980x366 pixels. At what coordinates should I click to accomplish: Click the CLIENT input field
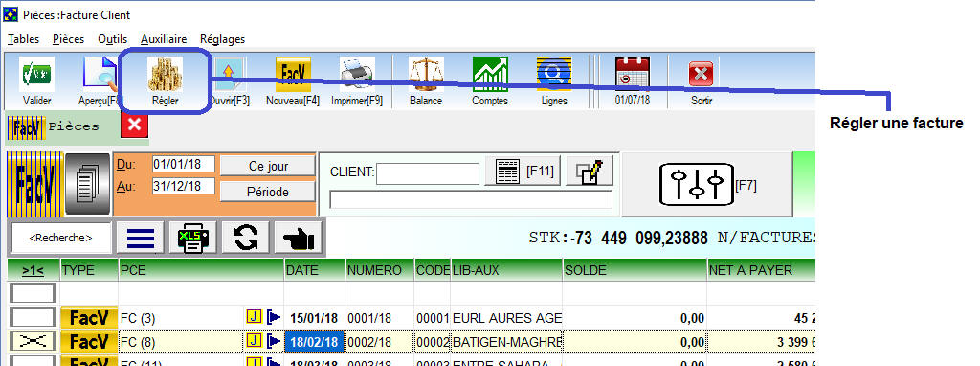[428, 173]
